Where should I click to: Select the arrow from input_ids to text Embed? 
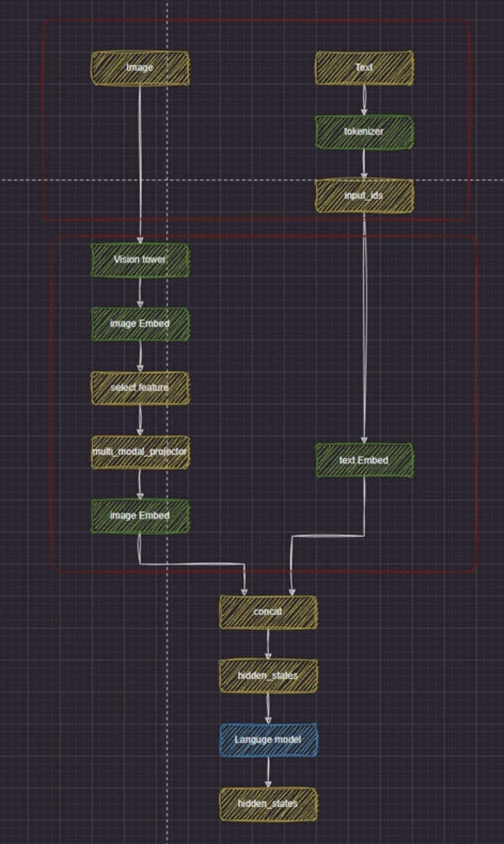tap(364, 325)
